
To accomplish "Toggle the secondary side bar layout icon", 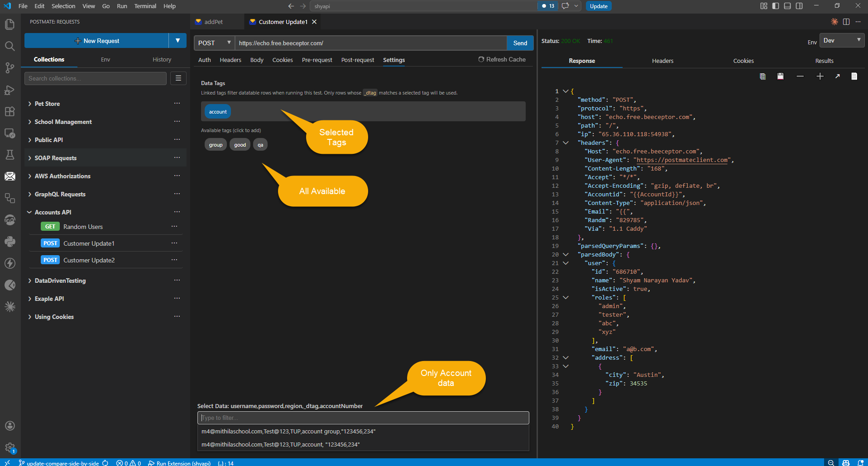I will pos(799,6).
